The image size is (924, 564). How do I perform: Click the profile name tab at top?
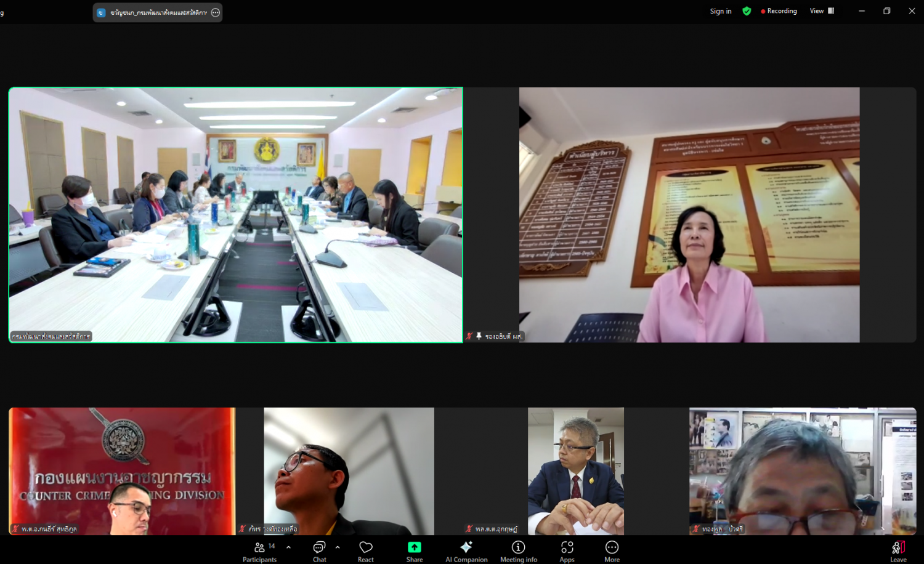tap(158, 12)
